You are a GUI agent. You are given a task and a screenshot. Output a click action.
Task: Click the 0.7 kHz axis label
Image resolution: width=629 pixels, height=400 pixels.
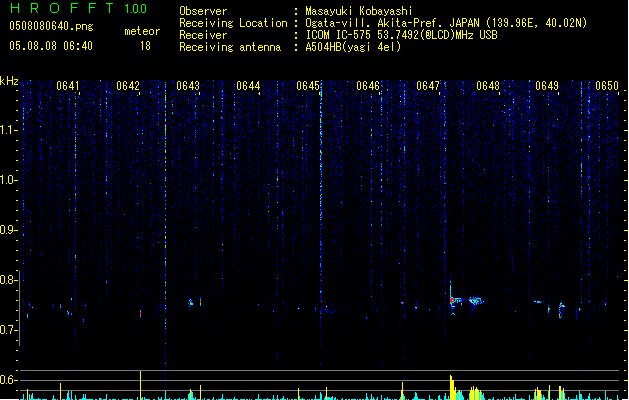(x=9, y=330)
